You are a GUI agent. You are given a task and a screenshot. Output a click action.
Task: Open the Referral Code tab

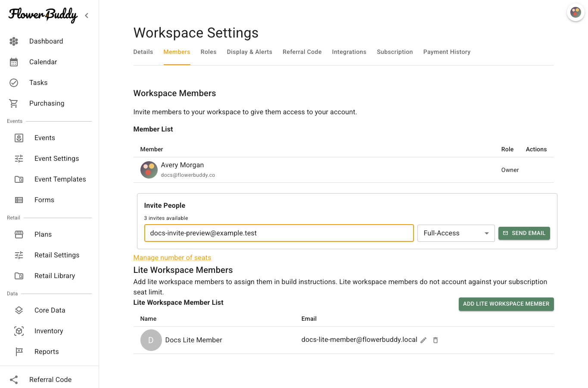tap(302, 52)
